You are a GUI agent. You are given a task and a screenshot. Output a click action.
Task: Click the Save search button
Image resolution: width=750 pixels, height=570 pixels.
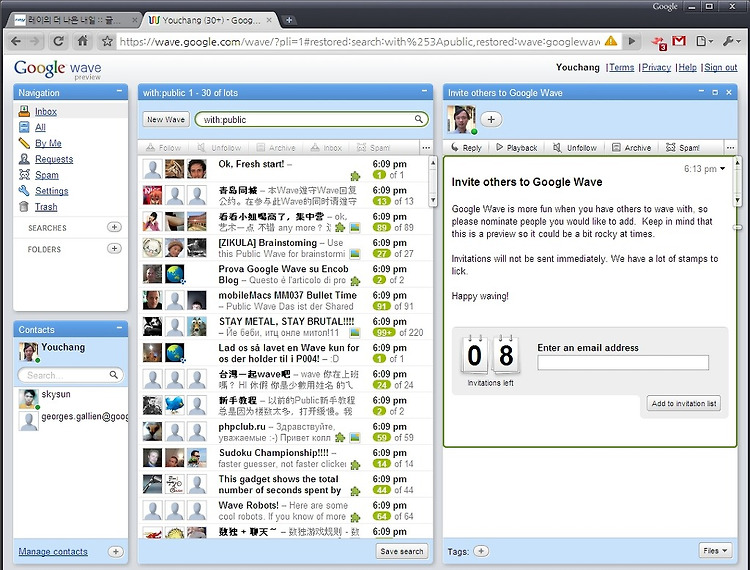point(402,551)
